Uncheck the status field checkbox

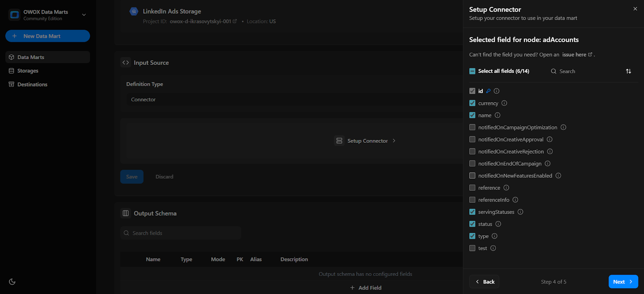tap(472, 224)
